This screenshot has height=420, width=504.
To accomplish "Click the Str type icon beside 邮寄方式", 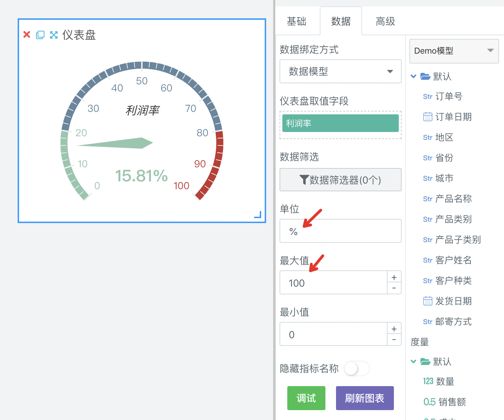I will pyautogui.click(x=428, y=322).
